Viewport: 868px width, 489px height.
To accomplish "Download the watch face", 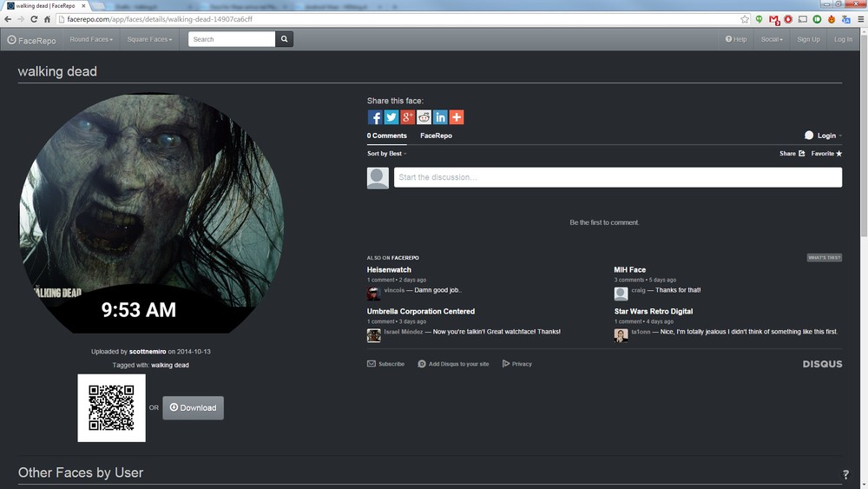I will 194,407.
